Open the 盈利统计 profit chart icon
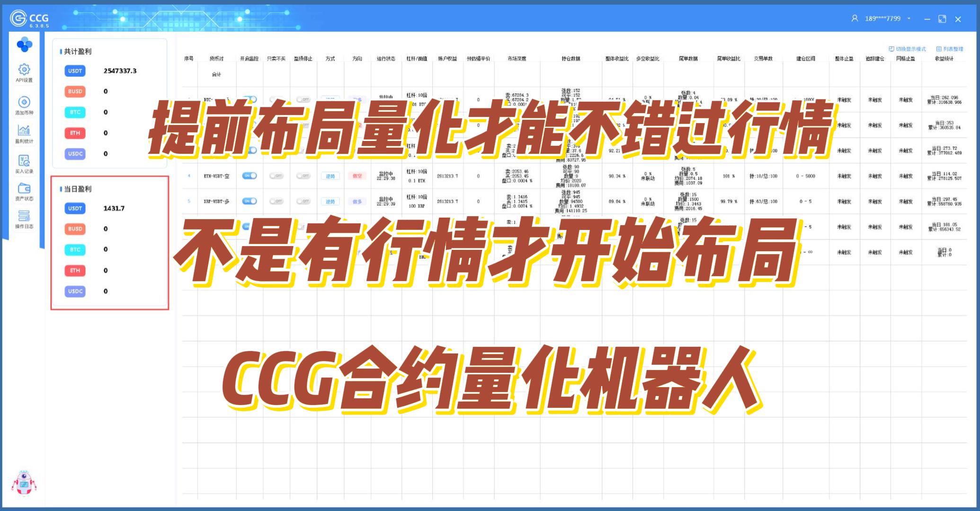 [x=24, y=130]
